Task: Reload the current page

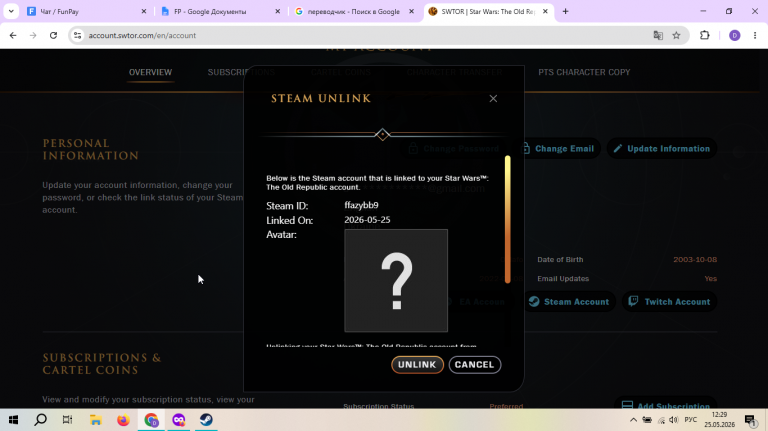Action: tap(53, 35)
